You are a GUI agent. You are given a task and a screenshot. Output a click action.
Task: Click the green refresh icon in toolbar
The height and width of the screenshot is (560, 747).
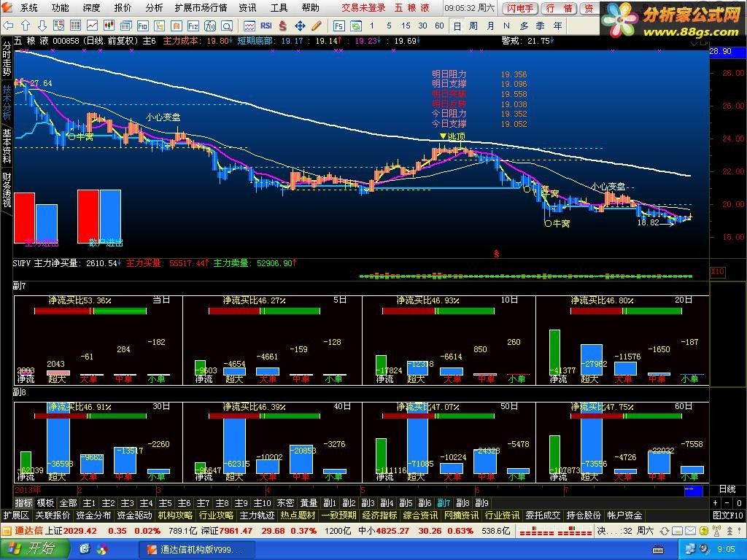click(x=356, y=26)
